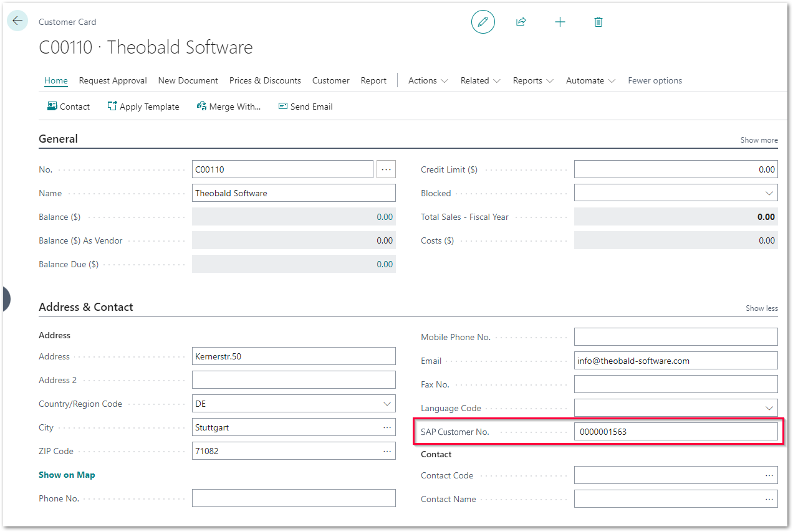Image resolution: width=793 pixels, height=532 pixels.
Task: Click the Address field Kernerstr.50
Action: [294, 356]
